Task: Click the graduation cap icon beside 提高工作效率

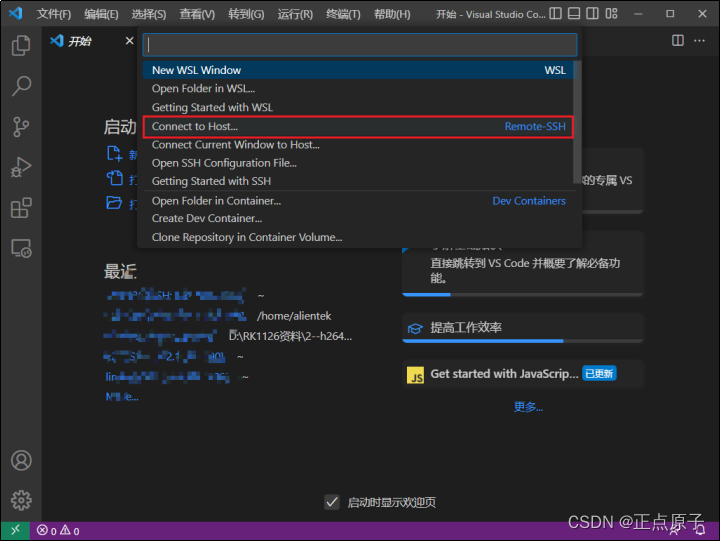Action: (x=415, y=328)
